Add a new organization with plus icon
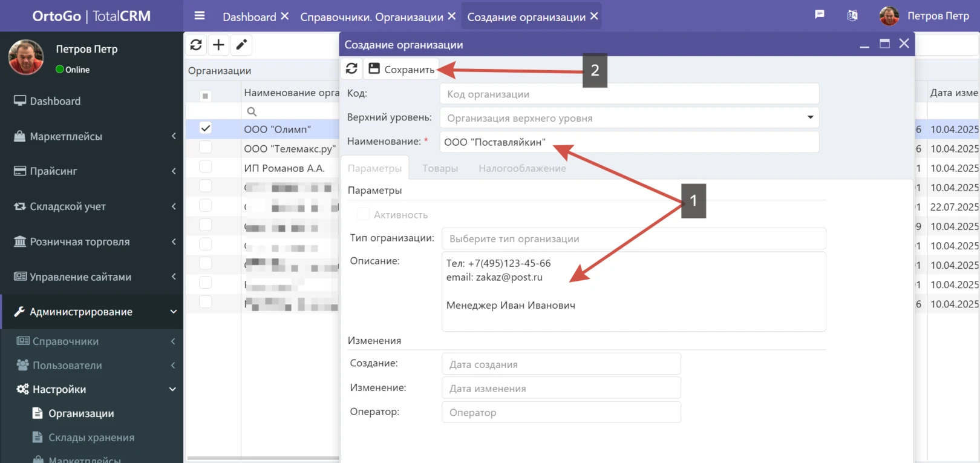The width and height of the screenshot is (980, 463). coord(218,45)
